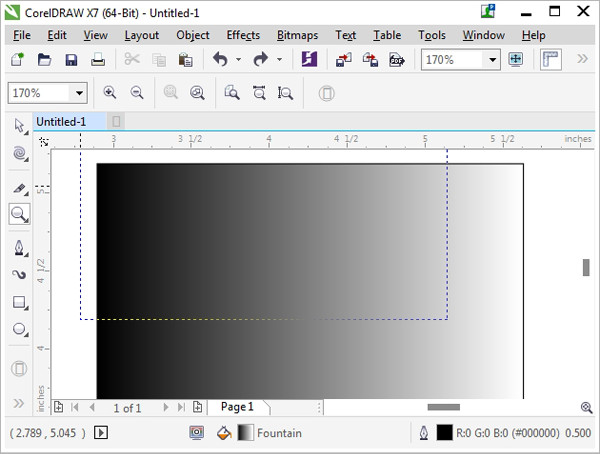The height and width of the screenshot is (454, 600).
Task: Click the Zoom out magnifier icon
Action: pos(137,93)
